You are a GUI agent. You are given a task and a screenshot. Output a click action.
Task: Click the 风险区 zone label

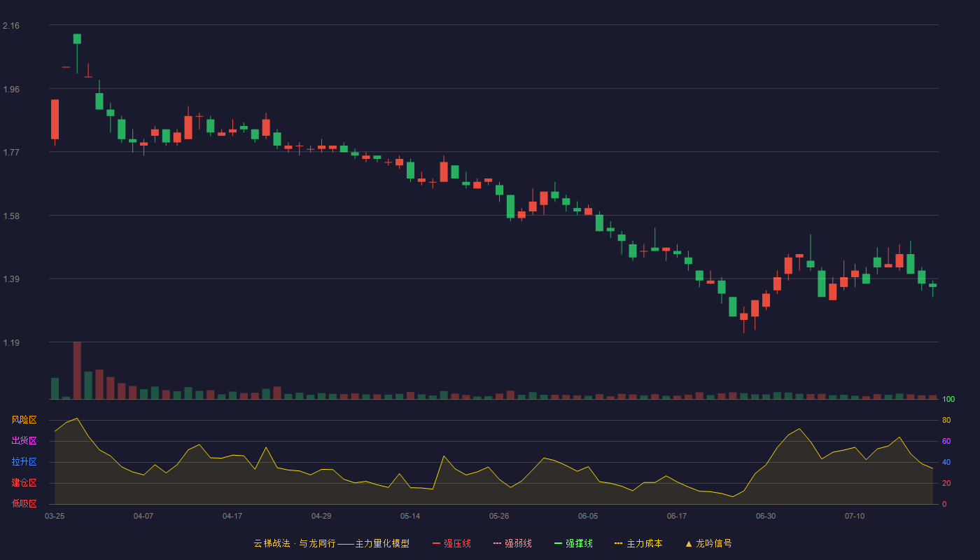click(x=24, y=420)
